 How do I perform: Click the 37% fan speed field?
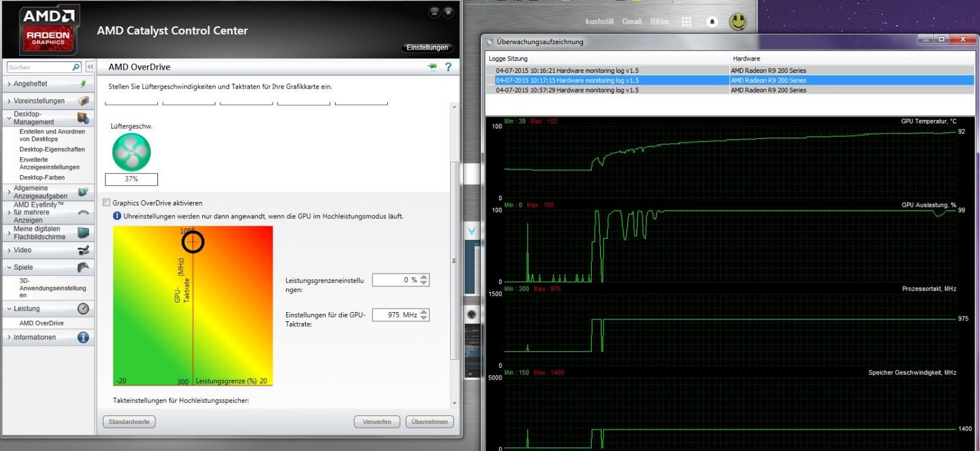pos(131,179)
